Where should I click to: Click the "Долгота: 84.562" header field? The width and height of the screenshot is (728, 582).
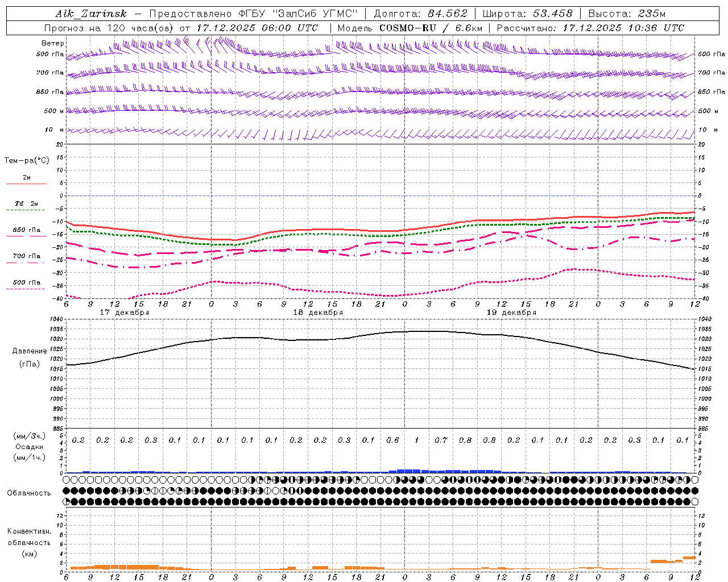pos(420,14)
